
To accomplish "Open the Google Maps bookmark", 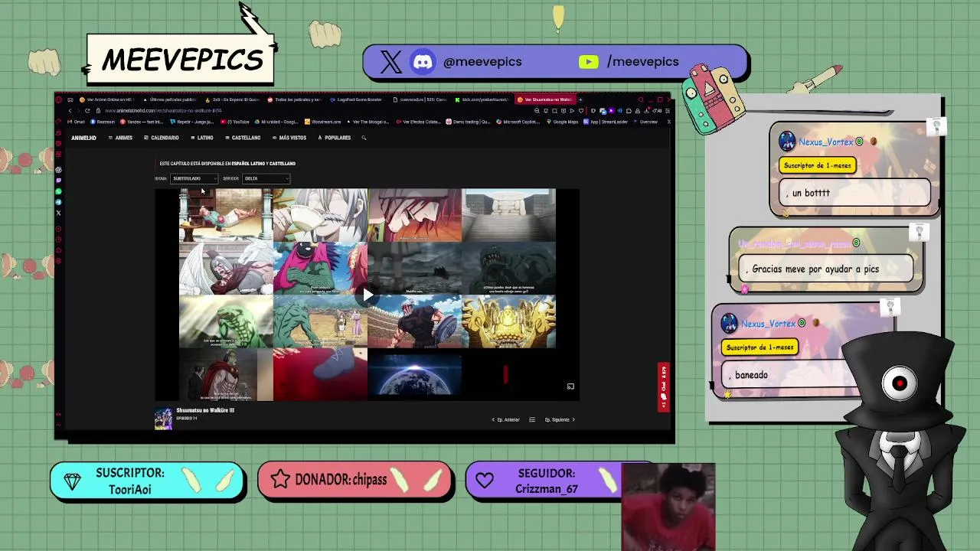I will coord(562,122).
